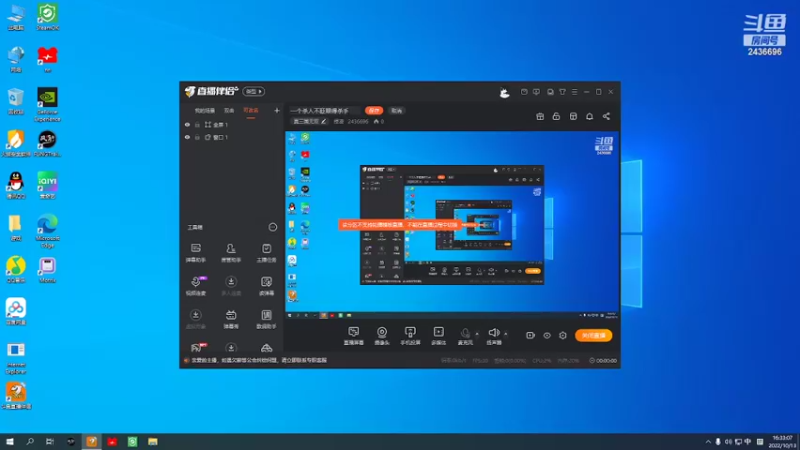800x450 pixels.
Task: Open taskbar search magnifier
Action: 30,442
